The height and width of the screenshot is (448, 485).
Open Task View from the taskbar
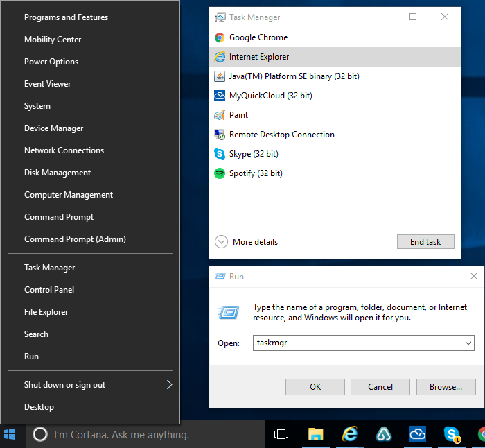point(281,434)
